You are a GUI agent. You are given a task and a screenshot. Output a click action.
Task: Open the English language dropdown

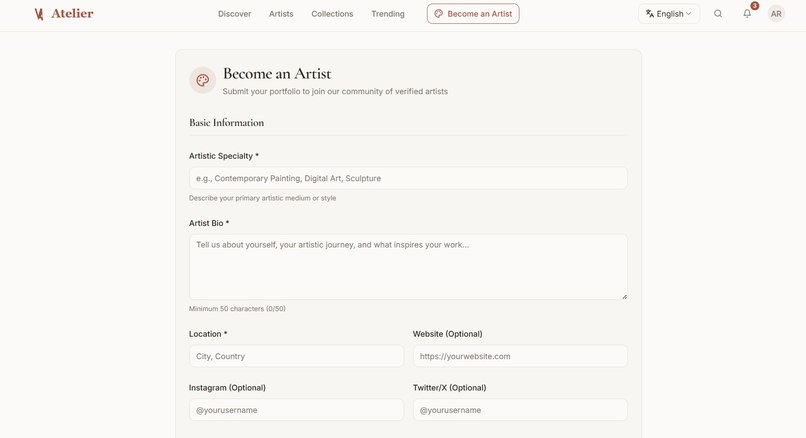tap(669, 14)
